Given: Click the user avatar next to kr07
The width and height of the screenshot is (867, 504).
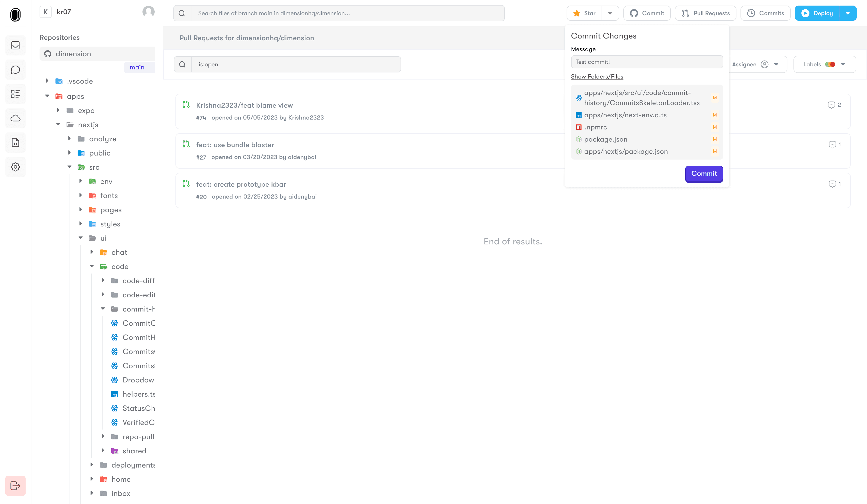Looking at the screenshot, I should pyautogui.click(x=148, y=12).
